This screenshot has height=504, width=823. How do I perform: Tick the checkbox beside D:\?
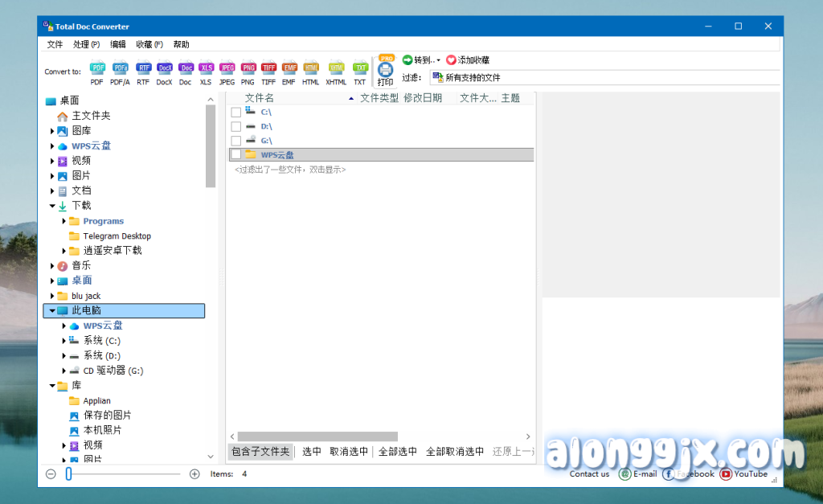tap(236, 127)
